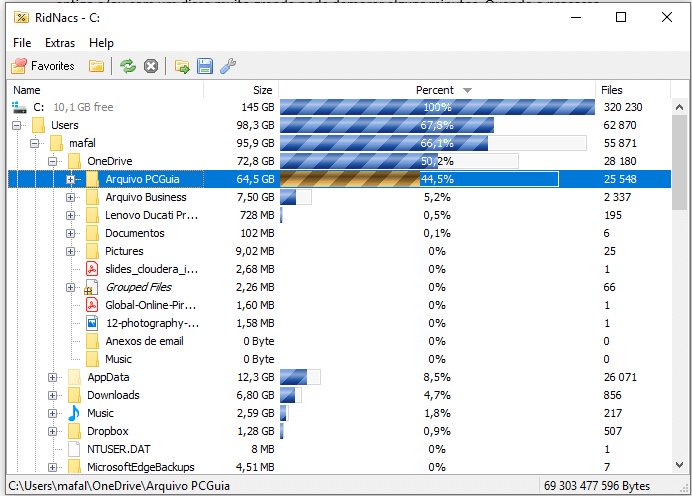Click the Downloads folder icon
The width and height of the screenshot is (692, 498).
click(75, 395)
